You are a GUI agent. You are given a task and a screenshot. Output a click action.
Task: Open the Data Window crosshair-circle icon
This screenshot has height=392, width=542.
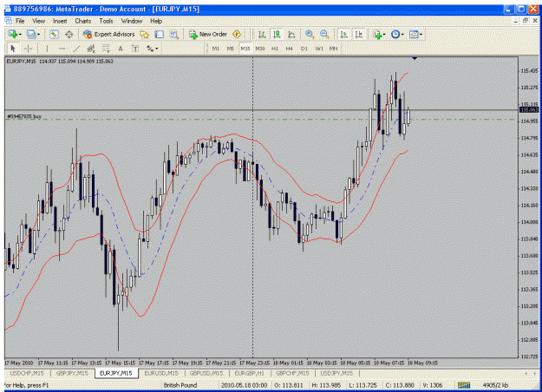[69, 34]
